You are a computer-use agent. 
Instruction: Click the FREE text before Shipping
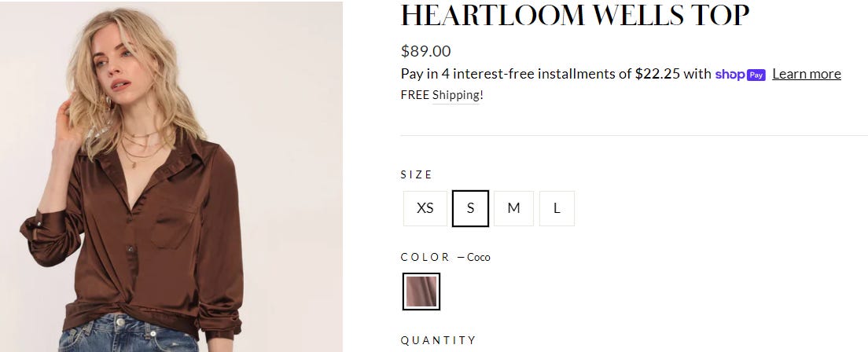pyautogui.click(x=414, y=94)
